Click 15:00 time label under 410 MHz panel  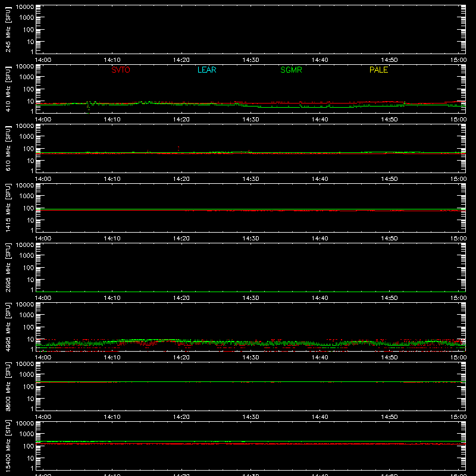[458, 120]
